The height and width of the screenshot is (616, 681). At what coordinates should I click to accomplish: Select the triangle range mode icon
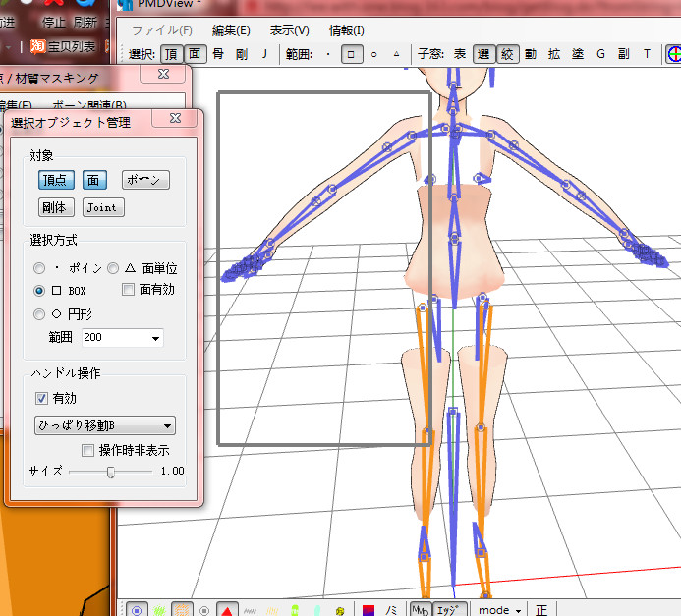tap(397, 54)
